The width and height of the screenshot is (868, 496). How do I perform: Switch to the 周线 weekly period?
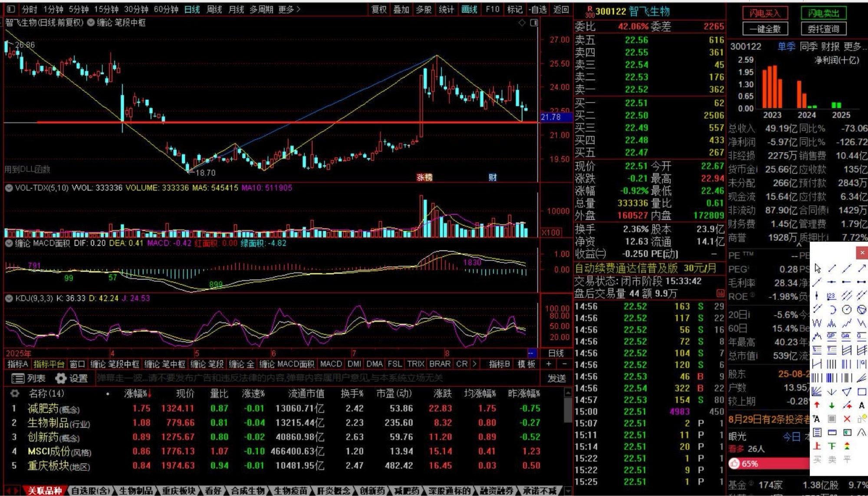(214, 9)
